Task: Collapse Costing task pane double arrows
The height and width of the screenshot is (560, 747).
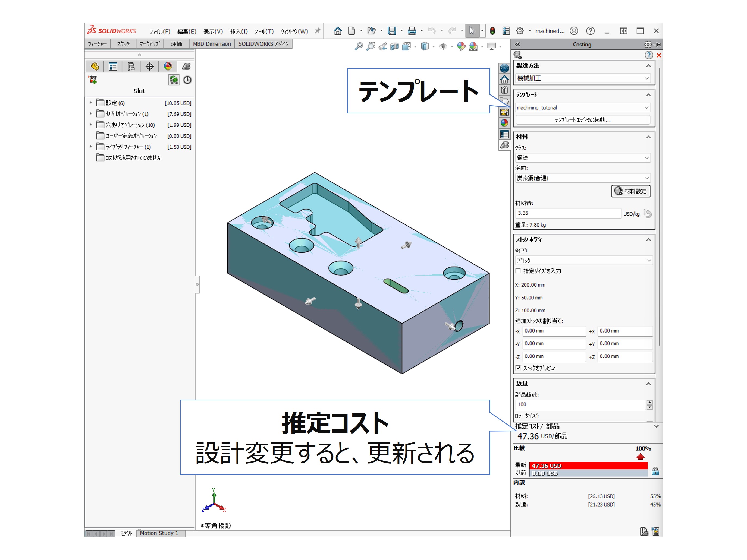Action: [517, 44]
